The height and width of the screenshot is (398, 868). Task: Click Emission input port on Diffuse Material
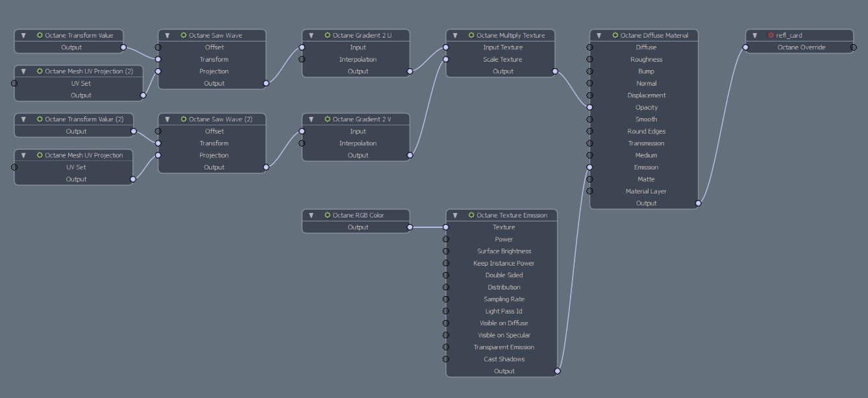tap(590, 167)
